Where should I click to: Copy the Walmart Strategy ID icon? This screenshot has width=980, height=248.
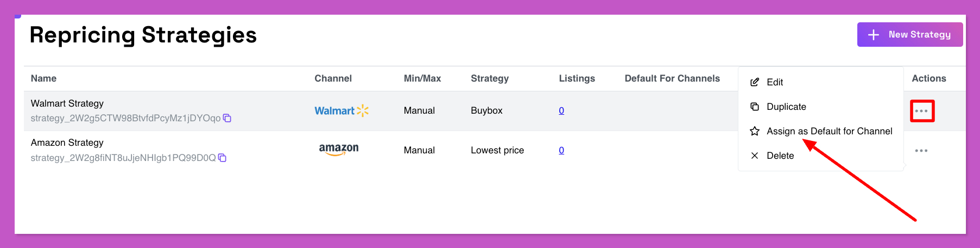coord(227,118)
